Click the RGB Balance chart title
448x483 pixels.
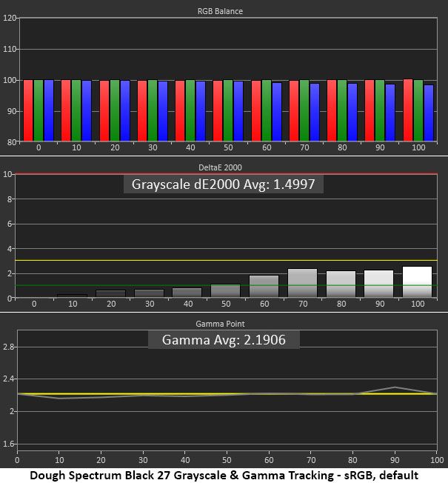pos(220,11)
